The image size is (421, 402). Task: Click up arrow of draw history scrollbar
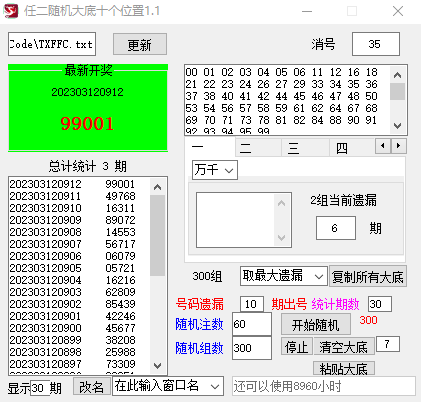[x=158, y=187]
